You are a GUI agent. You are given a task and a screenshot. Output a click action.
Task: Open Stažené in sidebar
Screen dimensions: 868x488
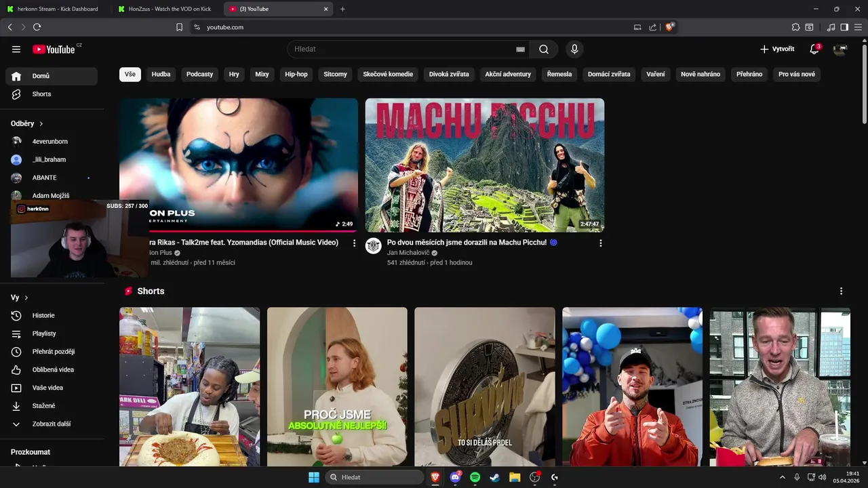pos(52,406)
